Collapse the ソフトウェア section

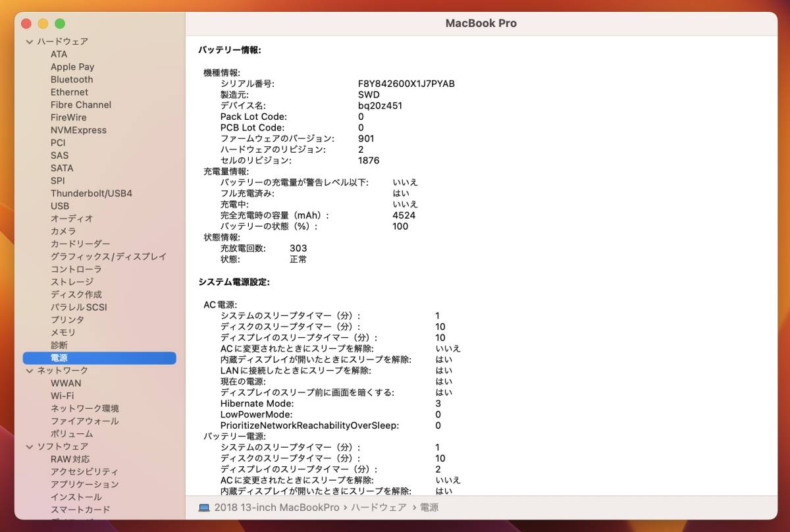[x=29, y=446]
